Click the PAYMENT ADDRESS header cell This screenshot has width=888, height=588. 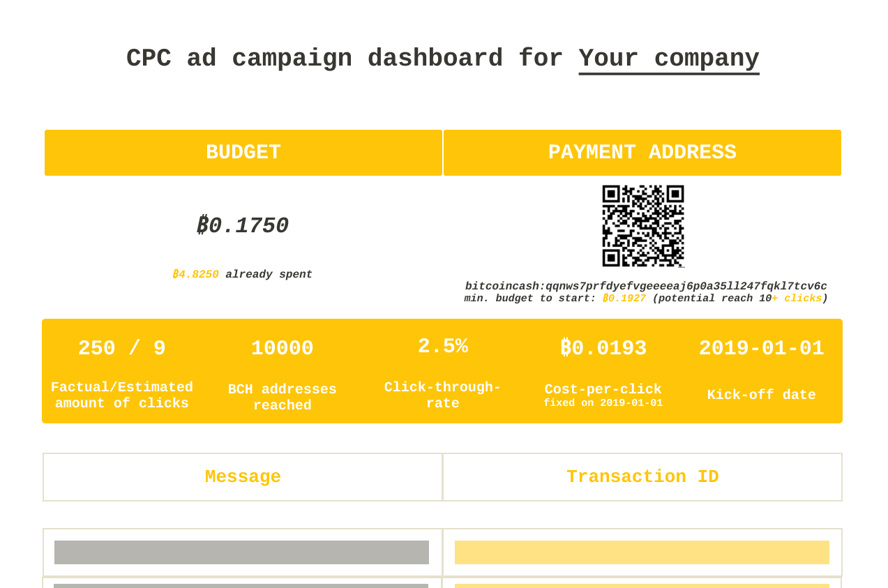coord(642,151)
